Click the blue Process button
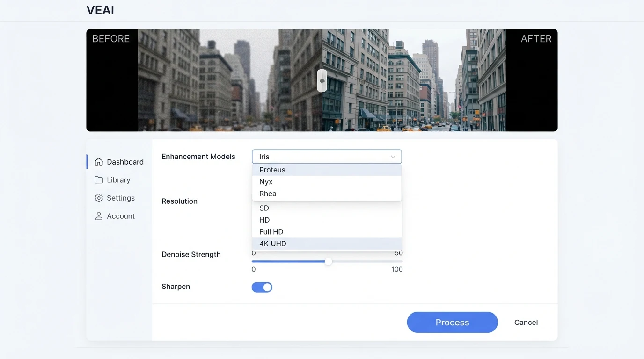This screenshot has width=644, height=359. tap(452, 322)
